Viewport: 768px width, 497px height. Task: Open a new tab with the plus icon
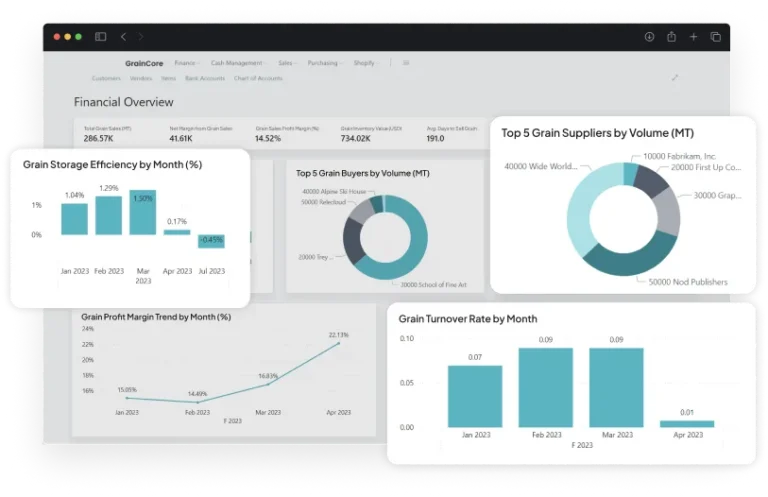(x=693, y=37)
